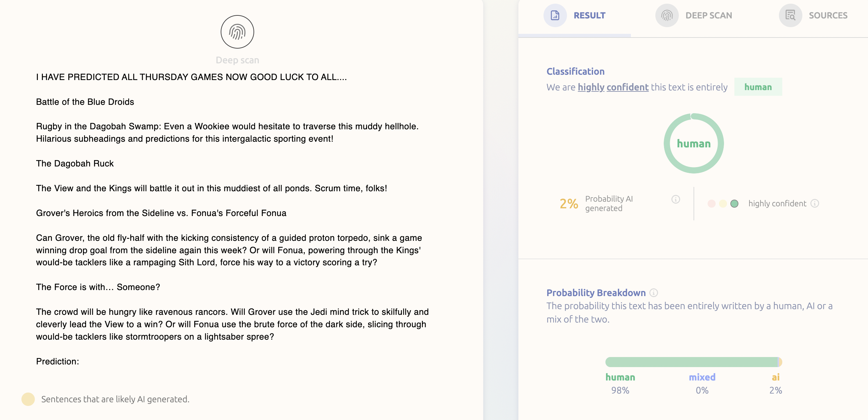The image size is (868, 420).
Task: Click the probability breakdown bar
Action: pyautogui.click(x=694, y=362)
